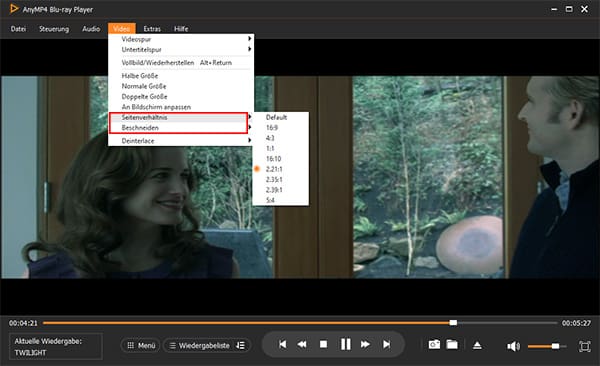The image size is (600, 366).
Task: Select 16:10 aspect ratio
Action: tap(280, 158)
